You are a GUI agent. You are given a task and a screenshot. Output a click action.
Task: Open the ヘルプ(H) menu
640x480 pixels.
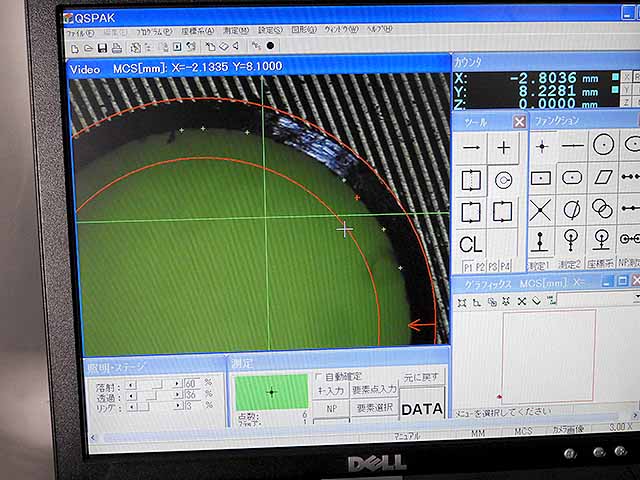click(x=380, y=29)
